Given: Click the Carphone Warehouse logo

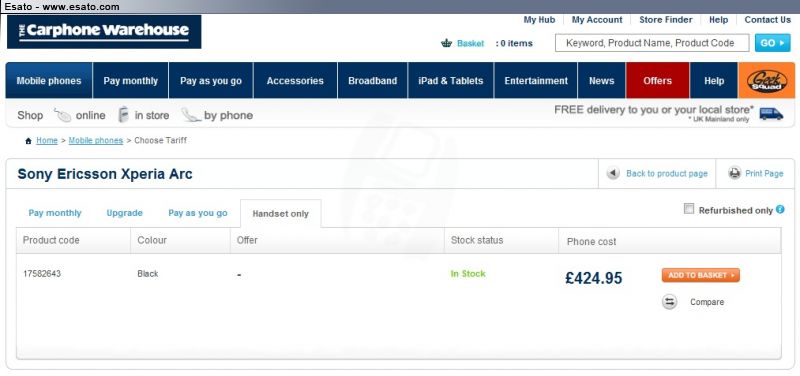Looking at the screenshot, I should tap(104, 32).
